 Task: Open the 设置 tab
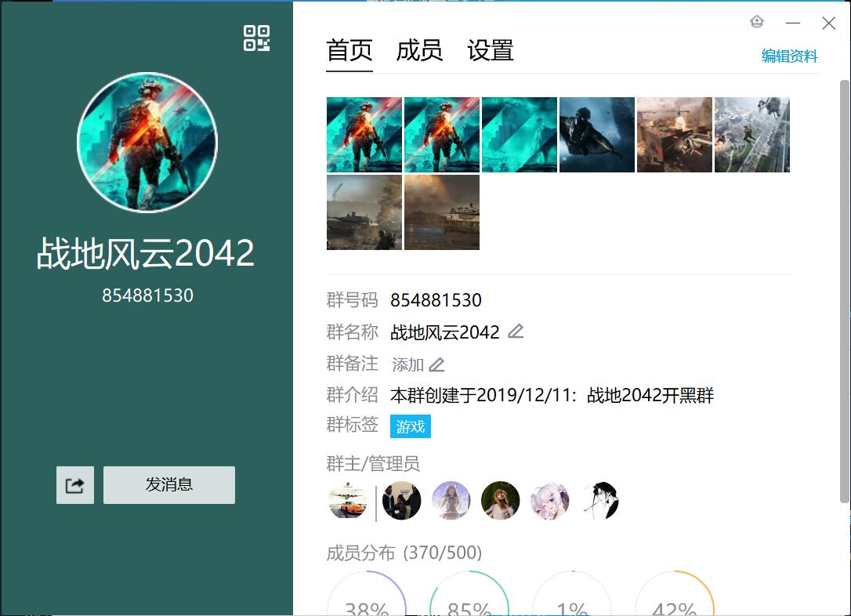pyautogui.click(x=491, y=51)
